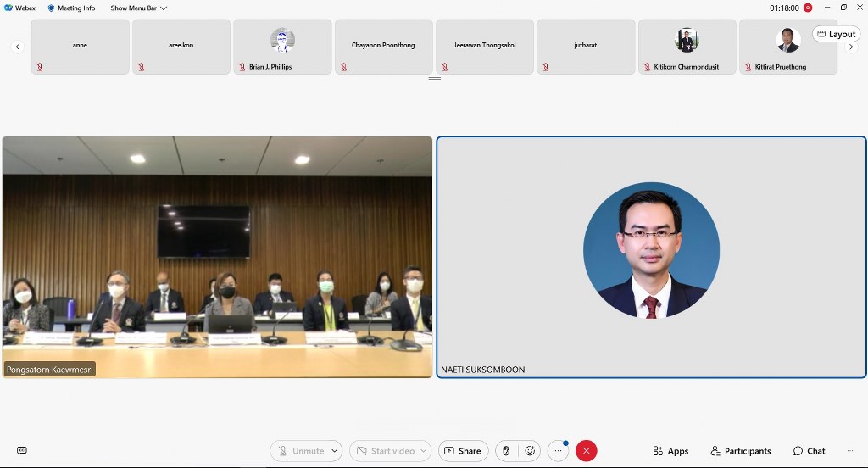Open Meeting Info
This screenshot has height=468, width=868.
pyautogui.click(x=71, y=8)
